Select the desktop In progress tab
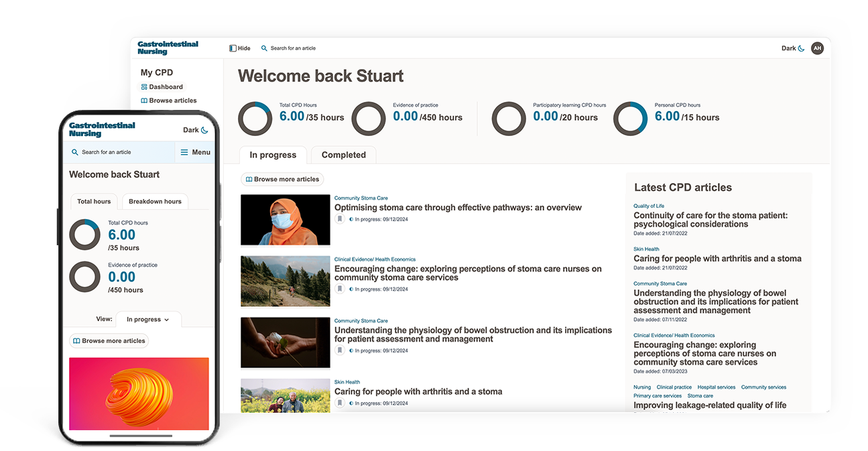 coord(273,155)
